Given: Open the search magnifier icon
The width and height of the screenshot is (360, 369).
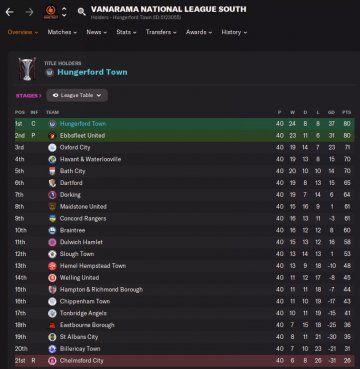Looking at the screenshot, I should click(x=81, y=12).
